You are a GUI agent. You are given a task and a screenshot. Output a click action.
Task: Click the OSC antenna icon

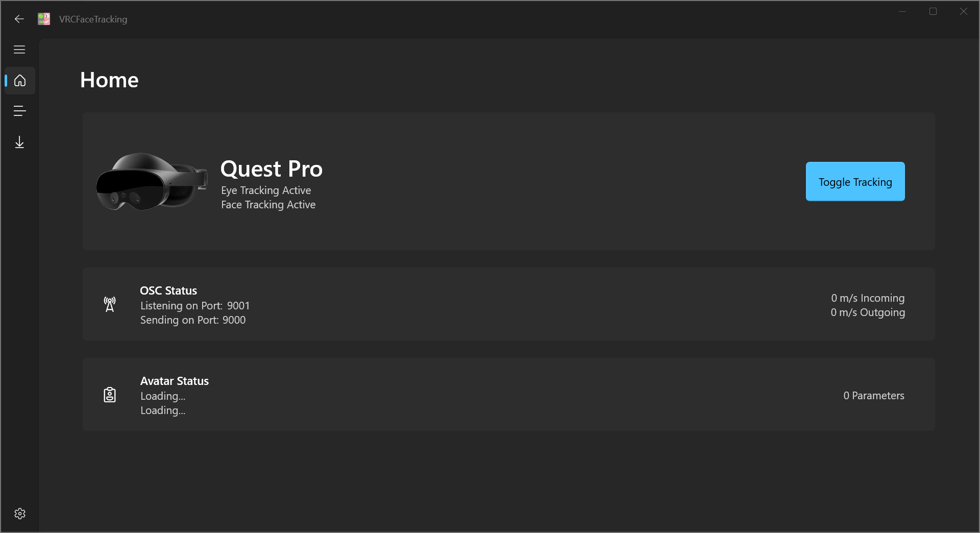coord(109,304)
